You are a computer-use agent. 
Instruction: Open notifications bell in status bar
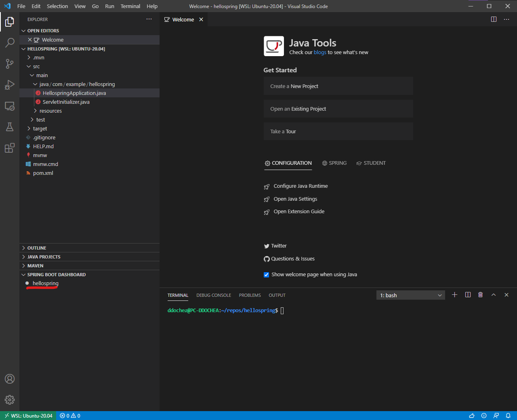508,416
